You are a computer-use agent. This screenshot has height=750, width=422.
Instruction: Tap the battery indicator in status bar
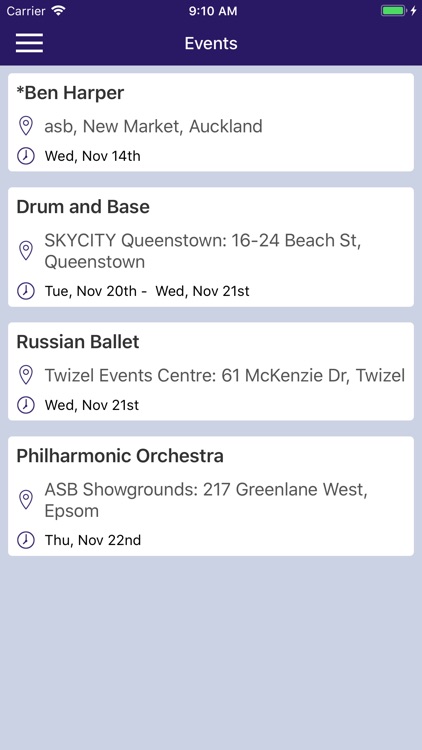coord(393,11)
